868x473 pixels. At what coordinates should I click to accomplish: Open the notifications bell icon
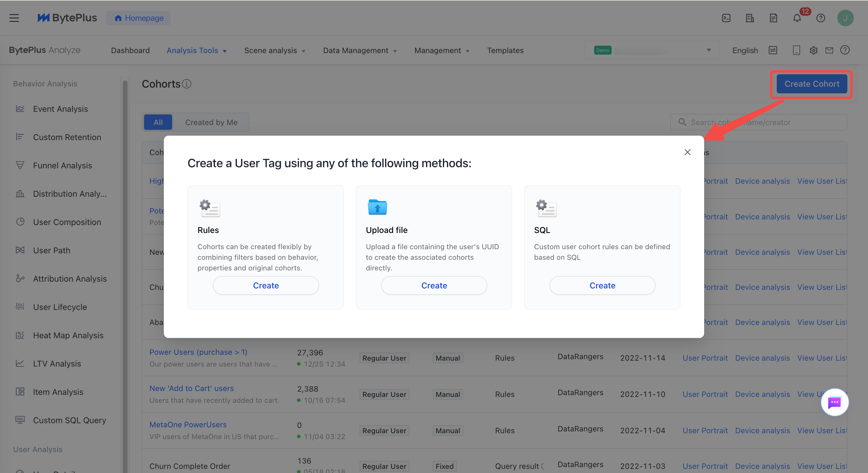pyautogui.click(x=797, y=18)
